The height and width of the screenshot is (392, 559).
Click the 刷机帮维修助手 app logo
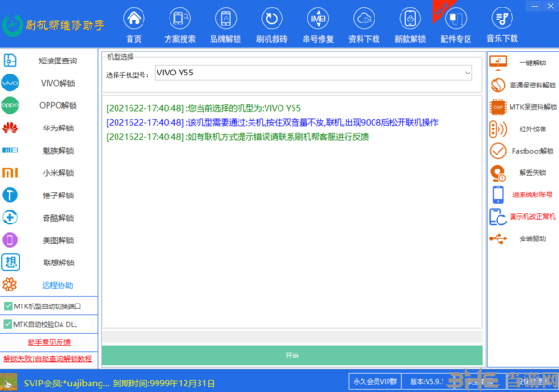(x=53, y=25)
